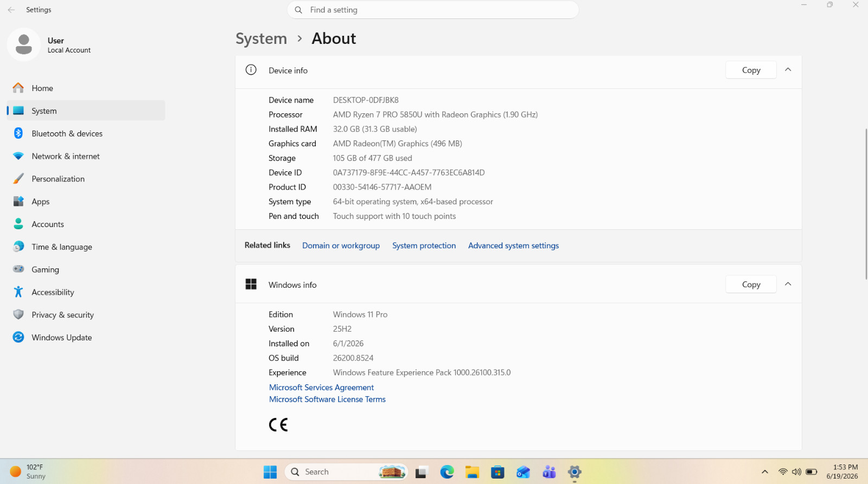Click Settings gear icon in taskbar
Image resolution: width=868 pixels, height=484 pixels.
pyautogui.click(x=575, y=472)
